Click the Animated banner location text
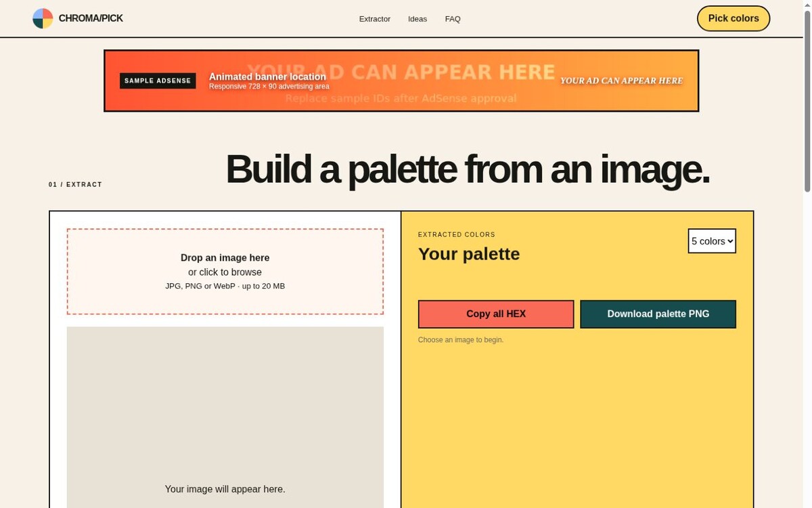 click(x=267, y=77)
